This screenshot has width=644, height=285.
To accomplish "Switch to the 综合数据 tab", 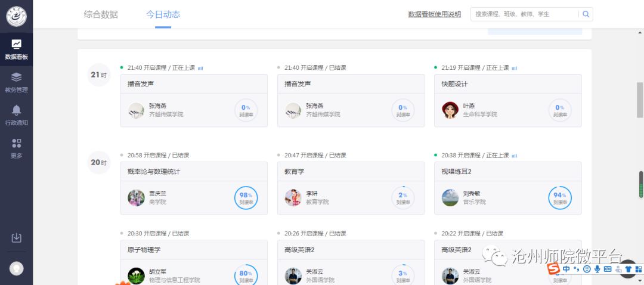I will [x=101, y=14].
